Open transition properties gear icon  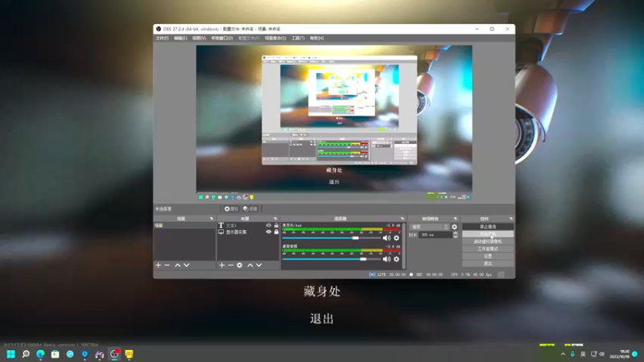(454, 227)
